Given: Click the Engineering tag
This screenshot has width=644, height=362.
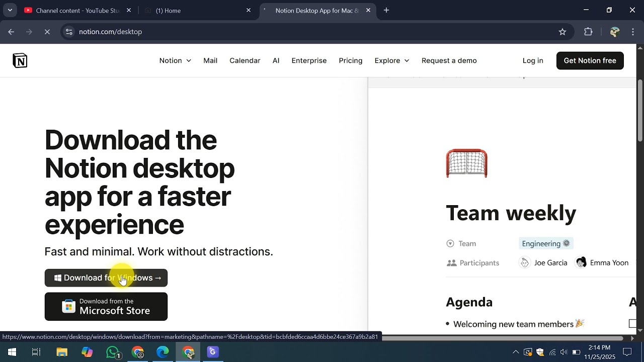Looking at the screenshot, I should (x=546, y=243).
